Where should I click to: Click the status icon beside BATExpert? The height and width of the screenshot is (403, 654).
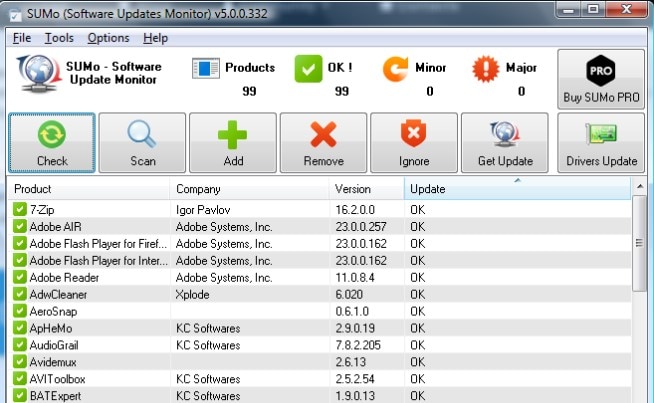coord(20,395)
